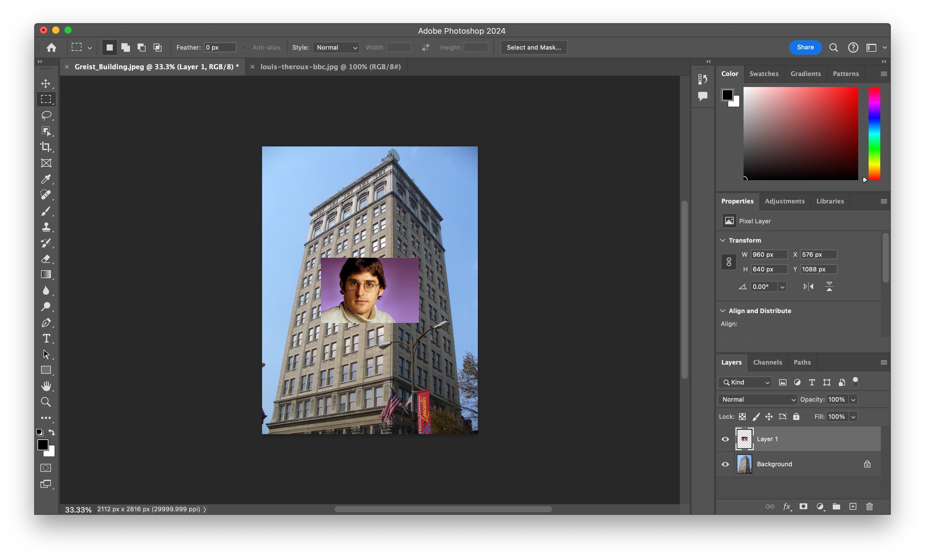This screenshot has width=925, height=560.
Task: Select the Horizontal Type tool
Action: pyautogui.click(x=46, y=339)
